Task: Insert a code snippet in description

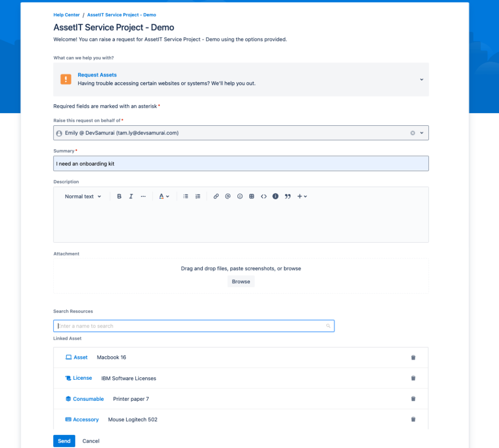Action: 264,196
